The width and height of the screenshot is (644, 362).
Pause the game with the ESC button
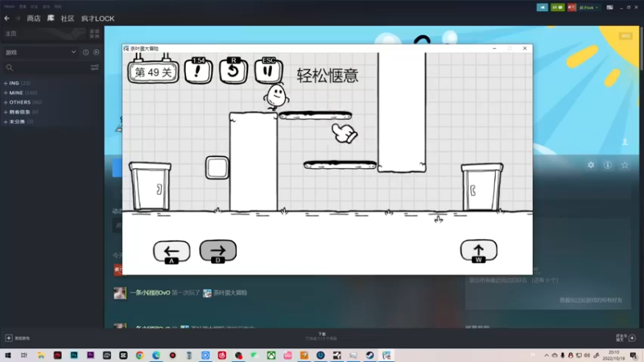tap(269, 71)
